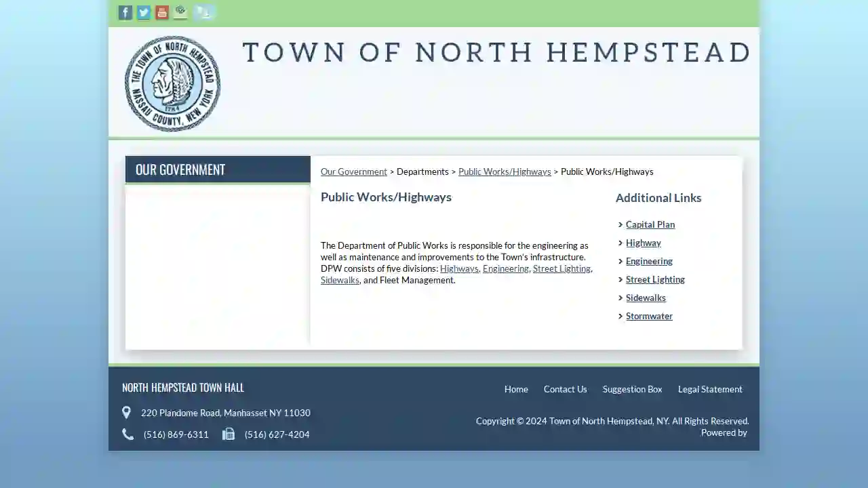The height and width of the screenshot is (488, 868).
Task: Open Suggestion Box in footer menu
Action: click(632, 389)
